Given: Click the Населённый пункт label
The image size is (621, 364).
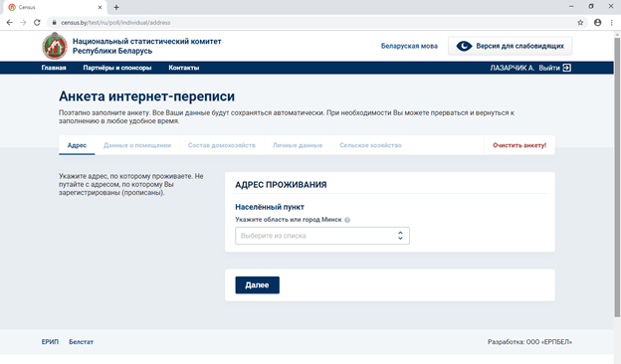Looking at the screenshot, I should coord(270,207).
